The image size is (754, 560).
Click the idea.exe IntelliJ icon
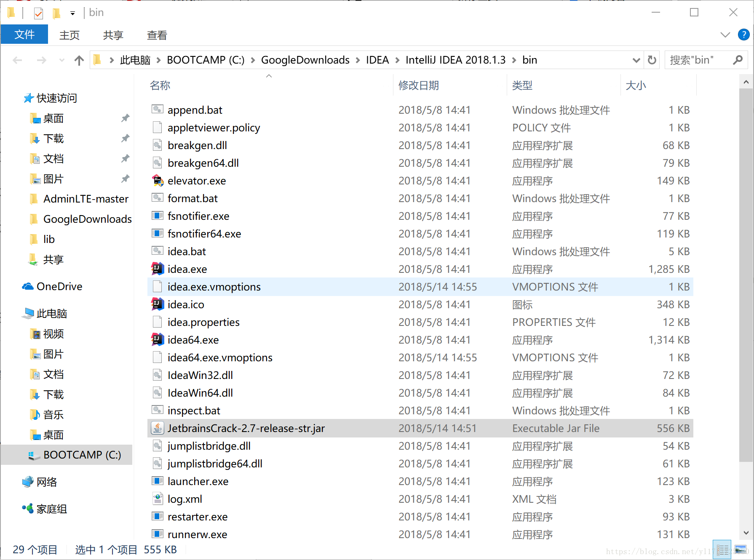point(158,269)
